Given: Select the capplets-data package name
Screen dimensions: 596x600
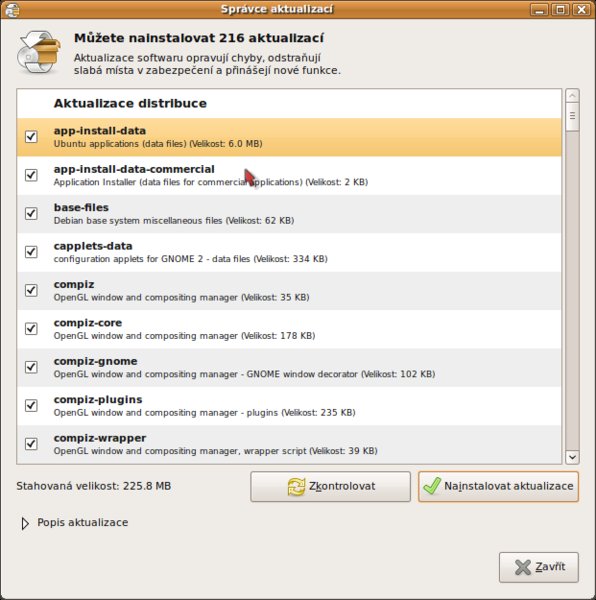Looking at the screenshot, I should click(93, 246).
